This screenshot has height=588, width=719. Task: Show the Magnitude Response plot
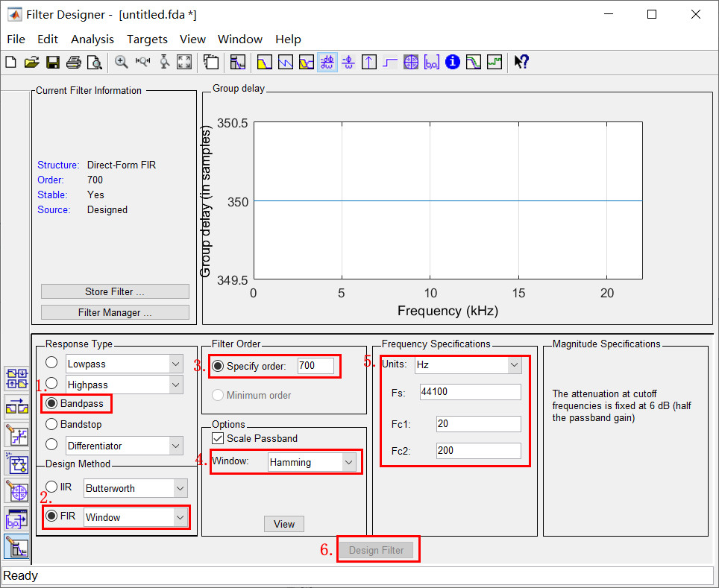click(265, 62)
